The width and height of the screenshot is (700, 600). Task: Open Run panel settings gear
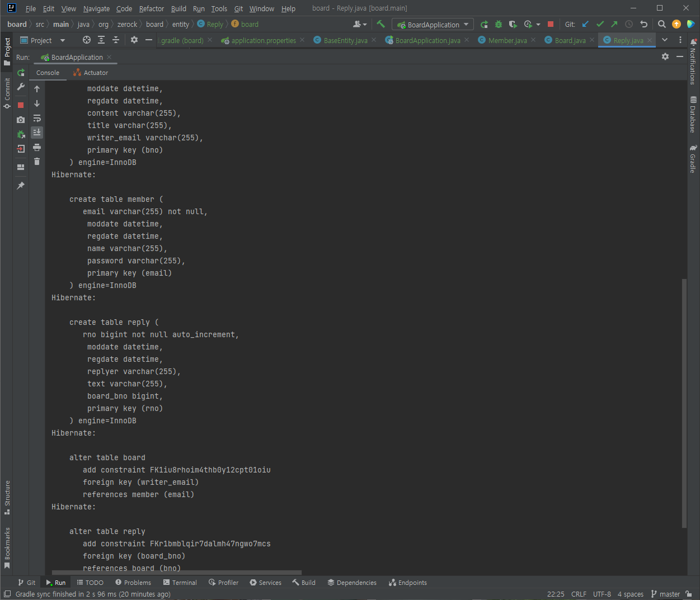pos(665,56)
